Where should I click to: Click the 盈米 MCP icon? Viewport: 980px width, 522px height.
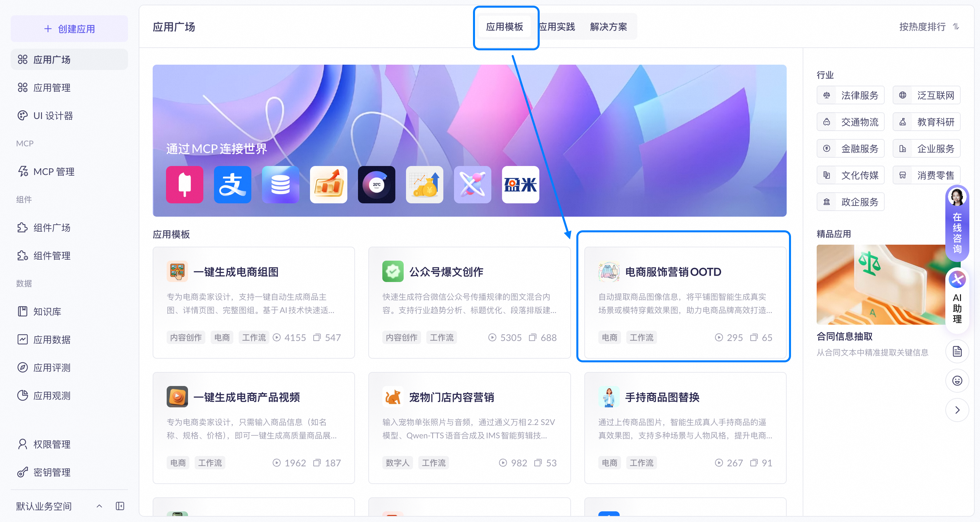[x=520, y=185]
